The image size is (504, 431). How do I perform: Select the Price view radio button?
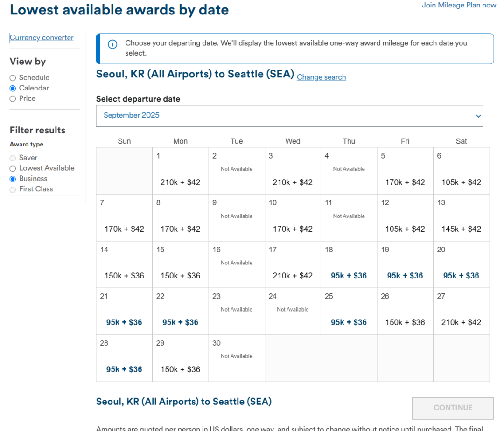[x=13, y=98]
